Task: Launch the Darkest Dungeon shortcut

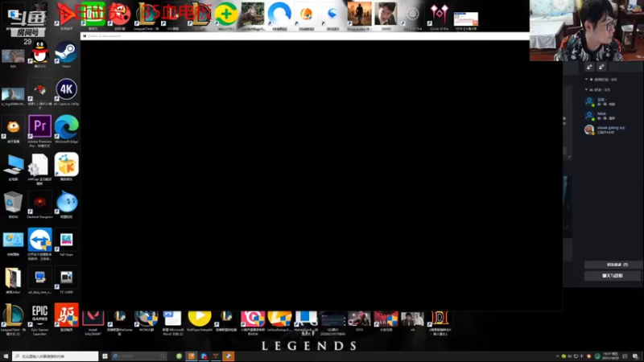Action: (x=39, y=204)
